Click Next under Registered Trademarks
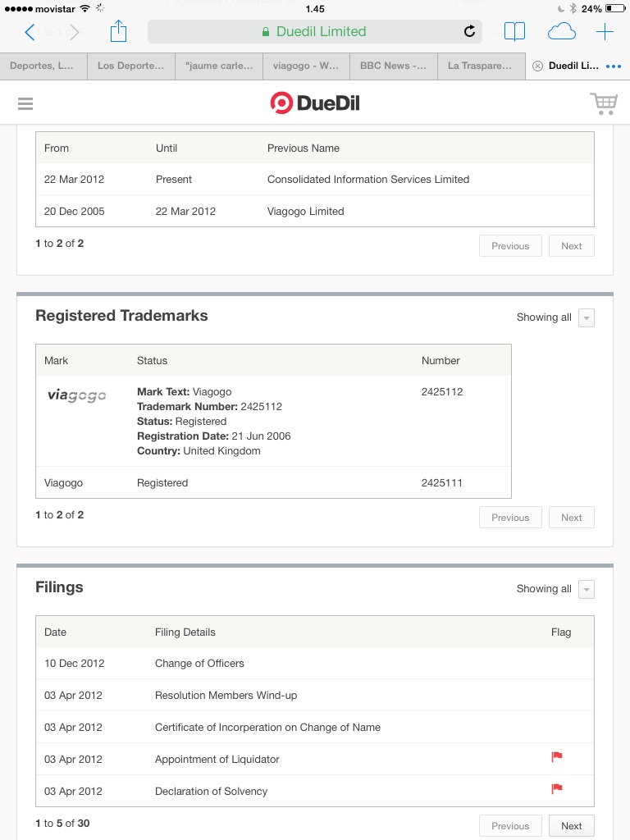 571,518
